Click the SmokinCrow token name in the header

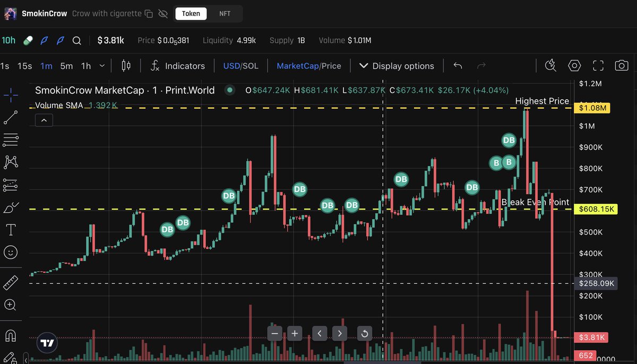click(44, 13)
